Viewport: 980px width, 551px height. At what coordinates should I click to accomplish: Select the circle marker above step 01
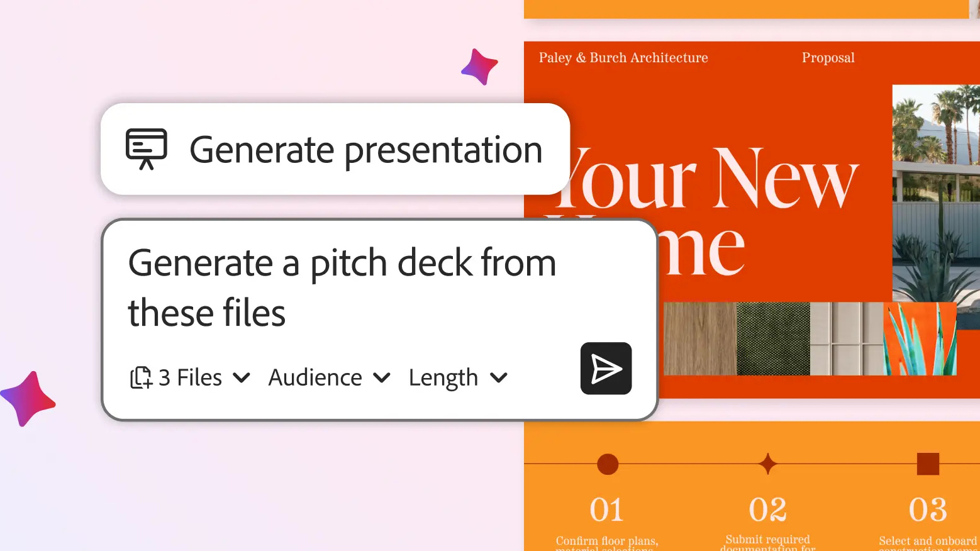point(608,464)
